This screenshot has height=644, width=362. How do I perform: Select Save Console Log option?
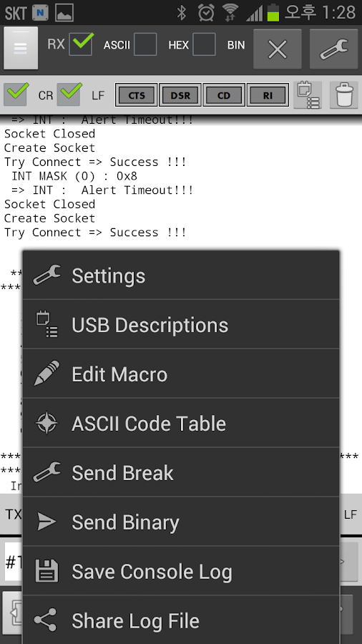tap(181, 571)
